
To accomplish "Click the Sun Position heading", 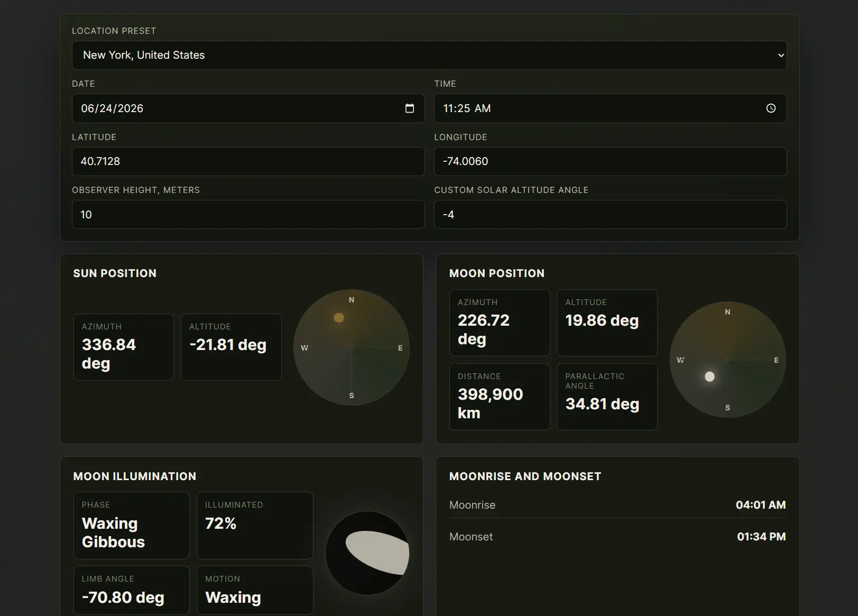I will [115, 273].
